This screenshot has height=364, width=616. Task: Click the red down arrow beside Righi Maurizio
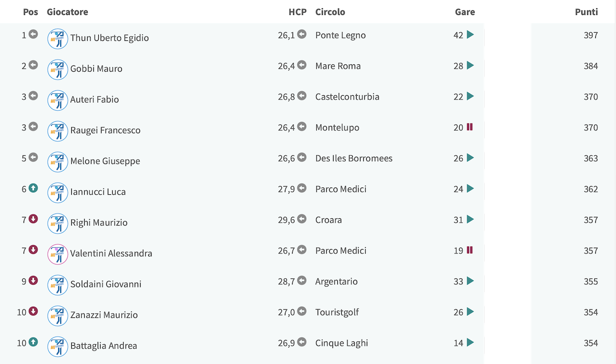33,219
